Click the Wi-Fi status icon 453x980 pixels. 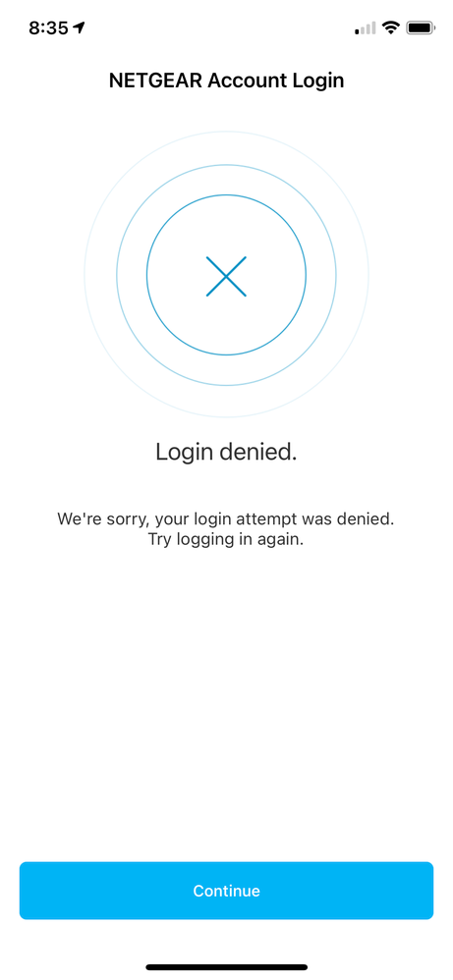392,27
